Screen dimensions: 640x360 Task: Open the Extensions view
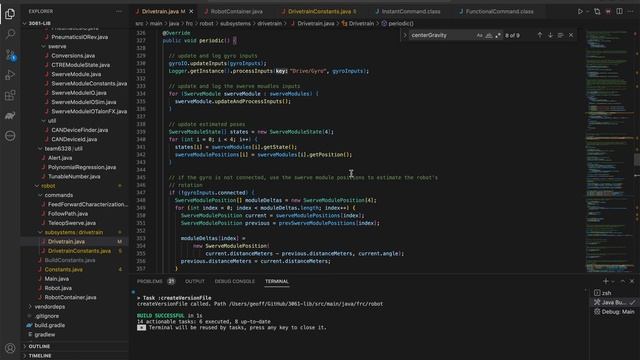coord(10,95)
